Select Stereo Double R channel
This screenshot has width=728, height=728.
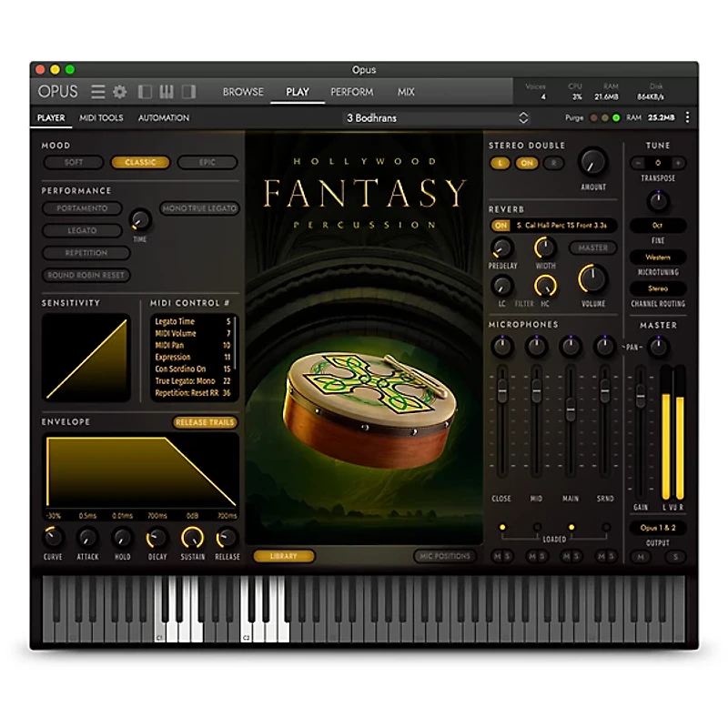[553, 163]
